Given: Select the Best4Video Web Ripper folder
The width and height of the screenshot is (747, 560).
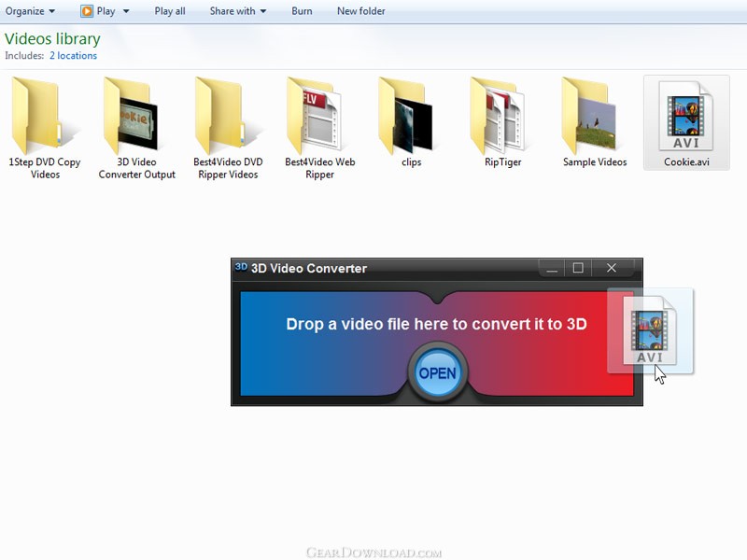Looking at the screenshot, I should coord(319,128).
